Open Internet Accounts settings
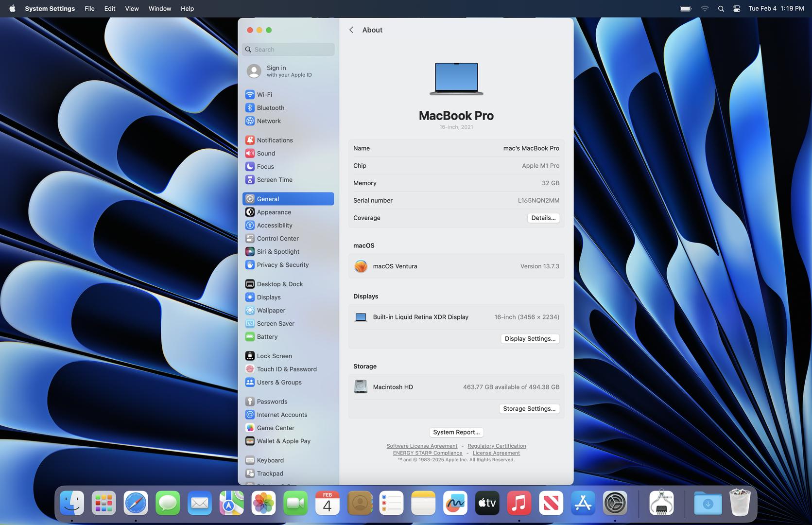The width and height of the screenshot is (812, 525). click(x=288, y=415)
